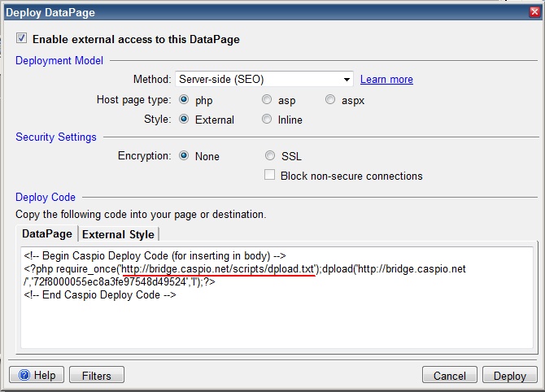Switch to the DataPage tab
This screenshot has height=392, width=545.
pyautogui.click(x=47, y=234)
